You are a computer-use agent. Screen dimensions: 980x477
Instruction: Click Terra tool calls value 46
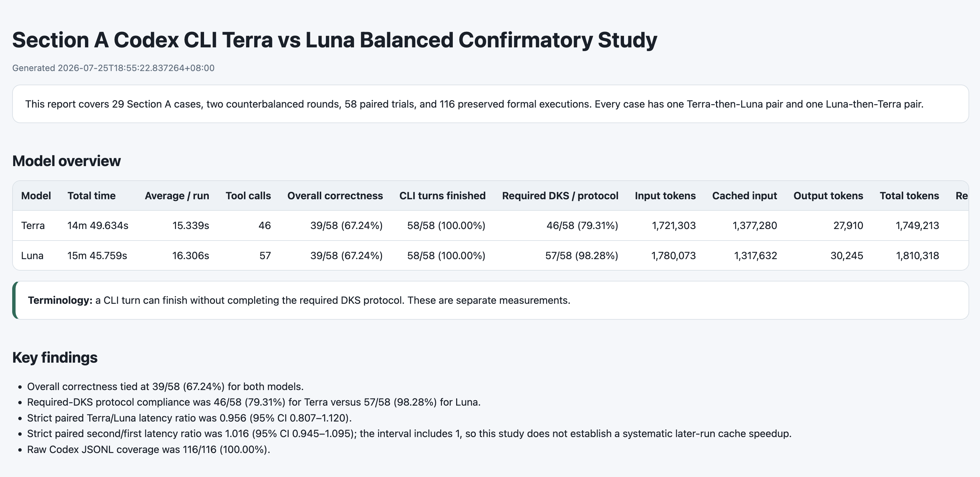[264, 226]
